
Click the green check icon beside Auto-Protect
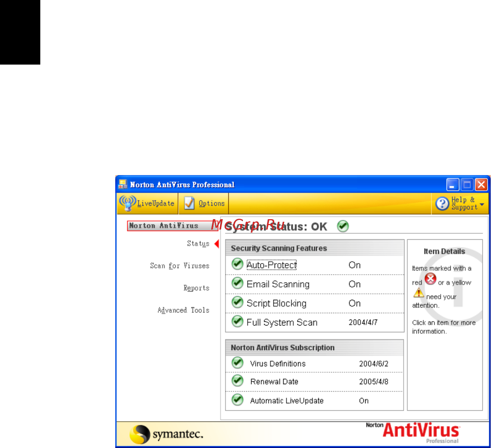click(237, 264)
